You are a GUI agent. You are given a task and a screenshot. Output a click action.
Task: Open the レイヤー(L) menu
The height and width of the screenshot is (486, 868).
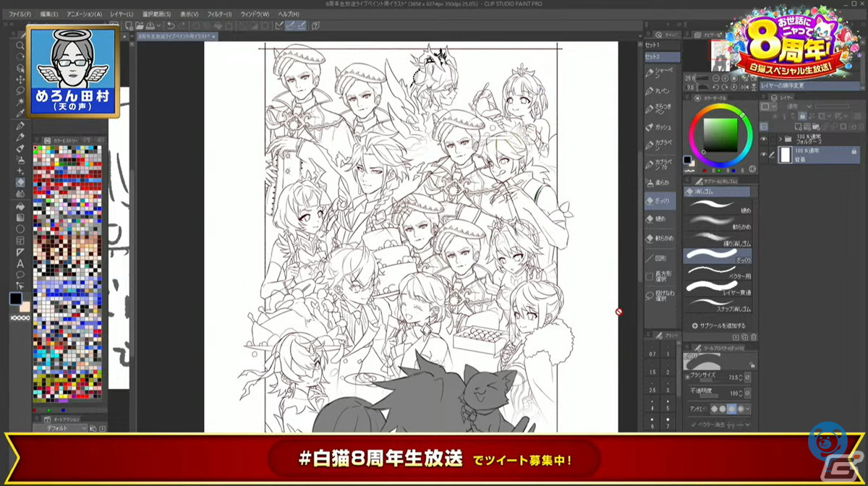tap(122, 14)
